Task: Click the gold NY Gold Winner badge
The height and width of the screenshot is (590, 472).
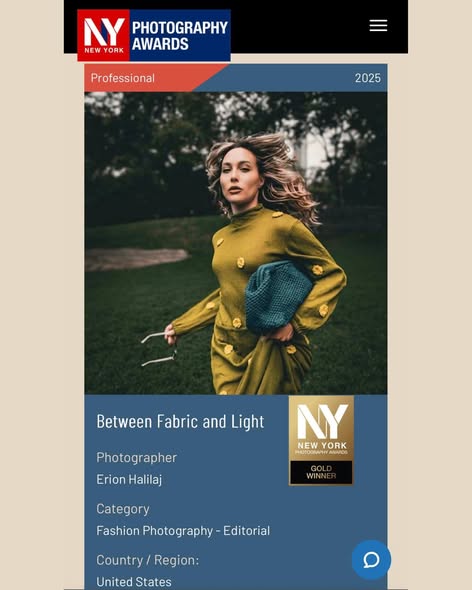Action: click(321, 440)
